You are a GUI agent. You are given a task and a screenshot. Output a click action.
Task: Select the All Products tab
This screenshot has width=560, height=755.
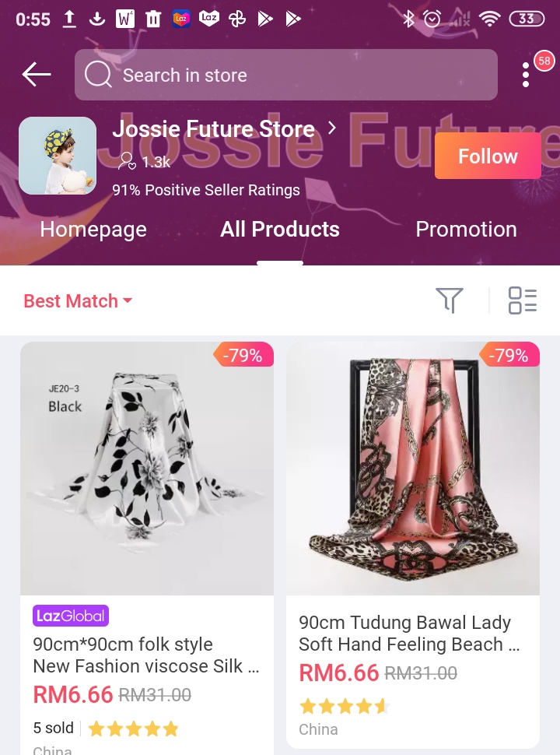click(279, 229)
